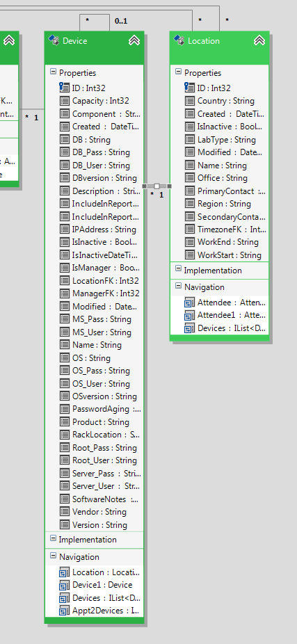Click the SoftwareNotes property icon
The width and height of the screenshot is (297, 644).
pyautogui.click(x=65, y=499)
